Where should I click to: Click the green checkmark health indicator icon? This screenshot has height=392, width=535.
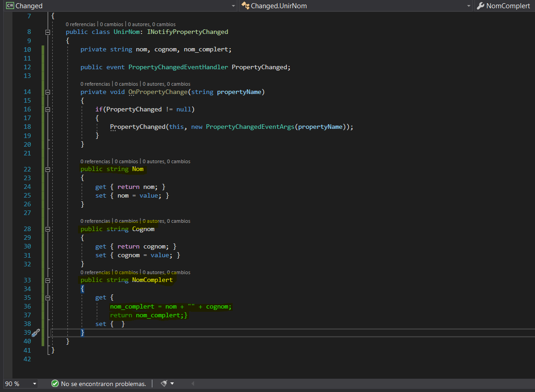pos(55,384)
